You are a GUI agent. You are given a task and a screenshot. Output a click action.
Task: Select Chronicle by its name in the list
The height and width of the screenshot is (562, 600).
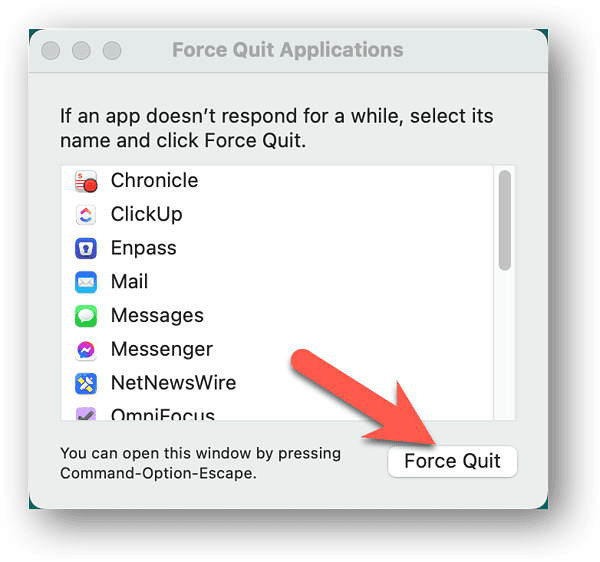pos(154,181)
